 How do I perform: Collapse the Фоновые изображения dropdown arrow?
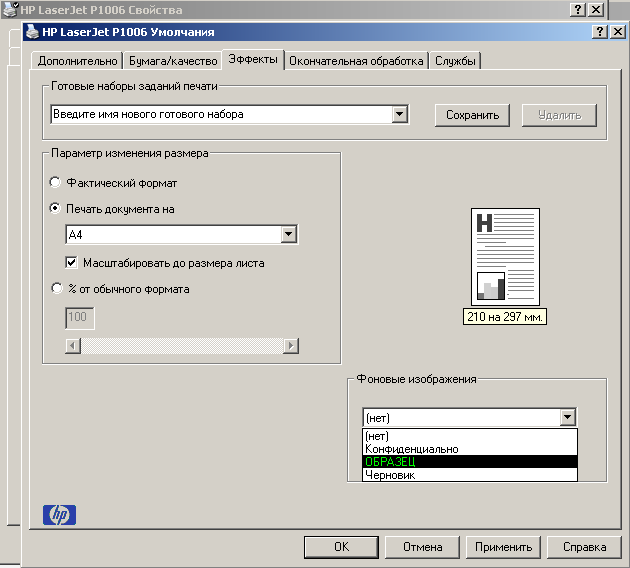(567, 417)
